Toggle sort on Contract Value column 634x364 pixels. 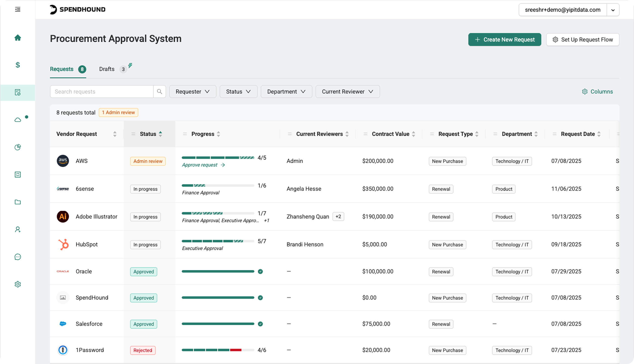point(413,134)
